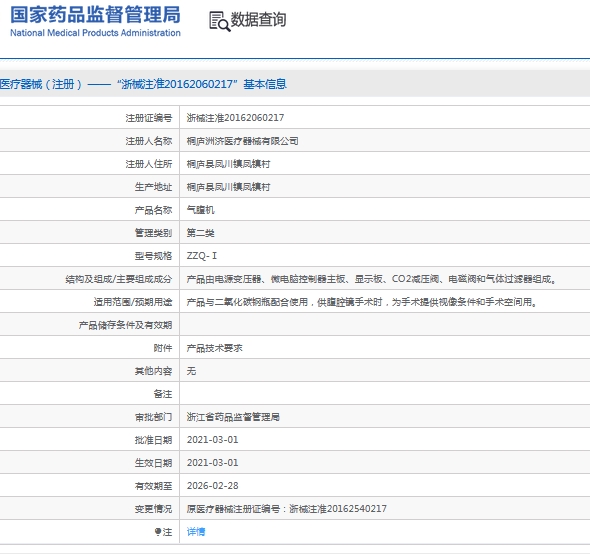
Task: Select attachment value 产品技术要求
Action: 214,348
